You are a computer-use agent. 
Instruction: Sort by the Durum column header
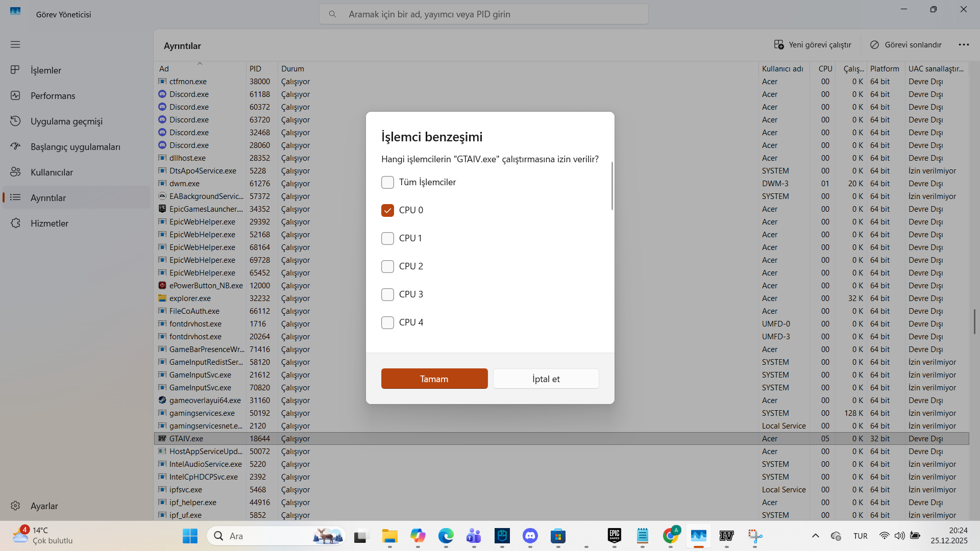pos(518,68)
